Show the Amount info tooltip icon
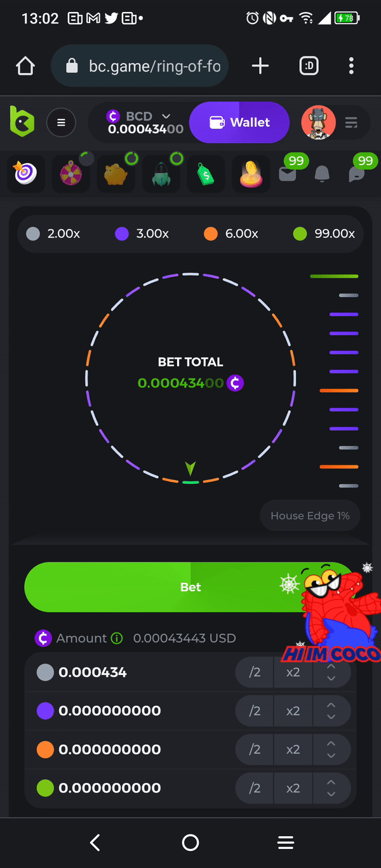Viewport: 381px width, 868px height. 117,638
